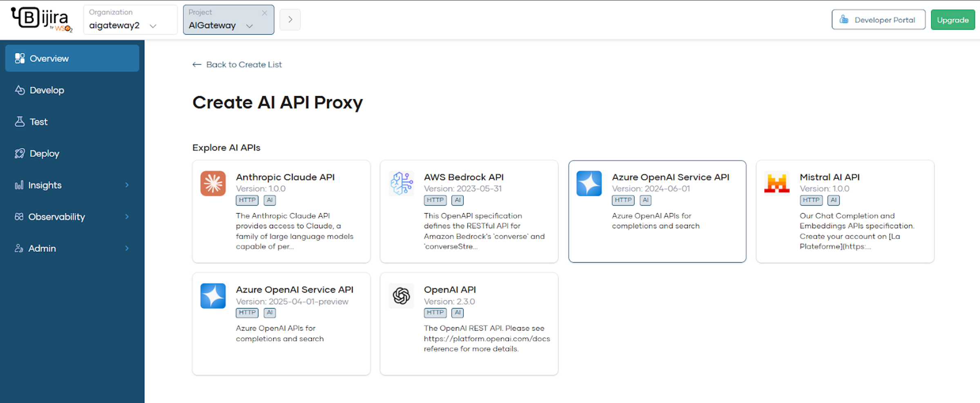The height and width of the screenshot is (403, 980).
Task: Click the Bijira logo in header
Action: [42, 19]
